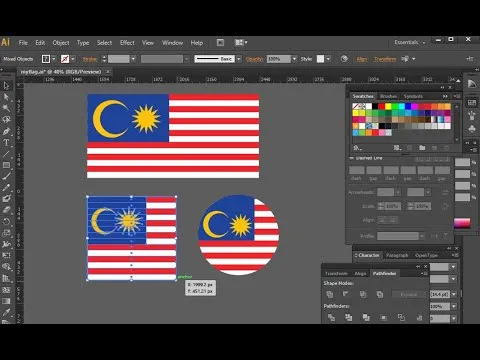
Task: Activate the Type tool
Action: pos(6,143)
